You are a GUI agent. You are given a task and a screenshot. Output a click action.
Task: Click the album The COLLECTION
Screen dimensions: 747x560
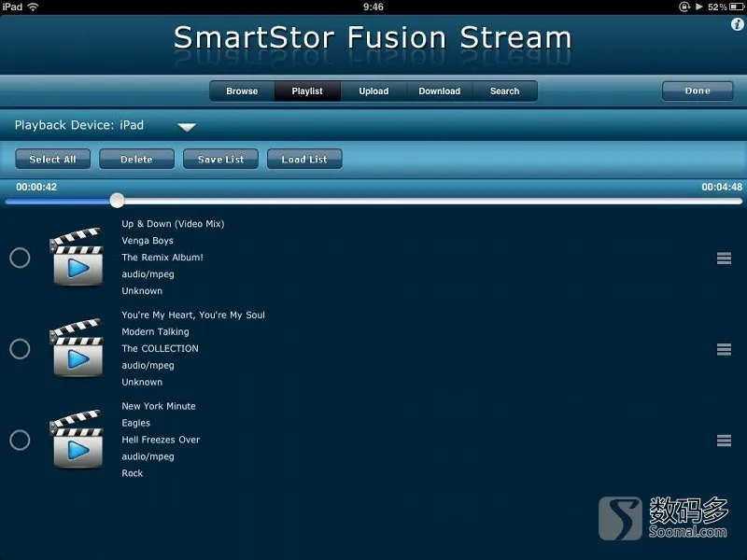[x=160, y=348]
